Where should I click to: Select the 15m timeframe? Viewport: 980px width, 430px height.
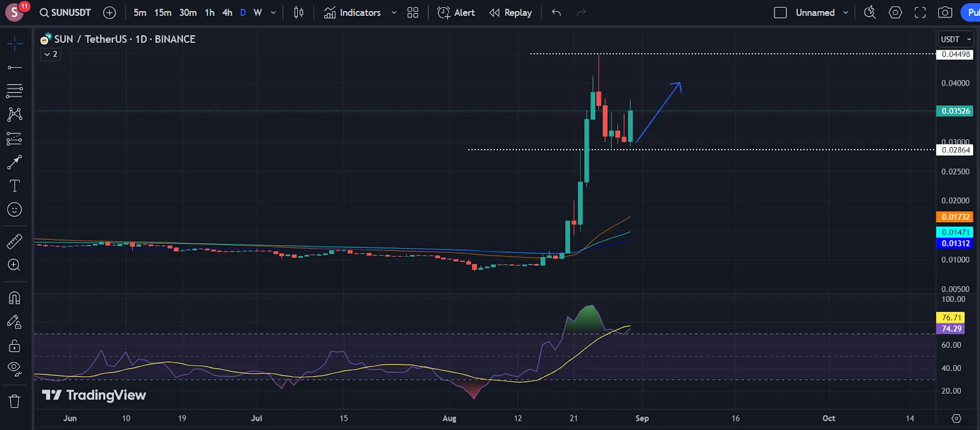point(162,12)
